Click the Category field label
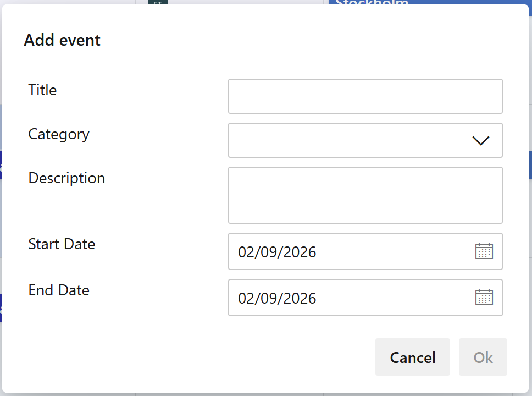This screenshot has width=532, height=396. 59,134
